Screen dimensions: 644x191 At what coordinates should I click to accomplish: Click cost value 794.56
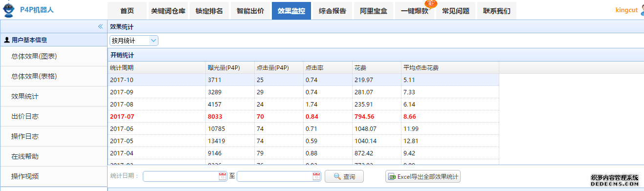[364, 116]
